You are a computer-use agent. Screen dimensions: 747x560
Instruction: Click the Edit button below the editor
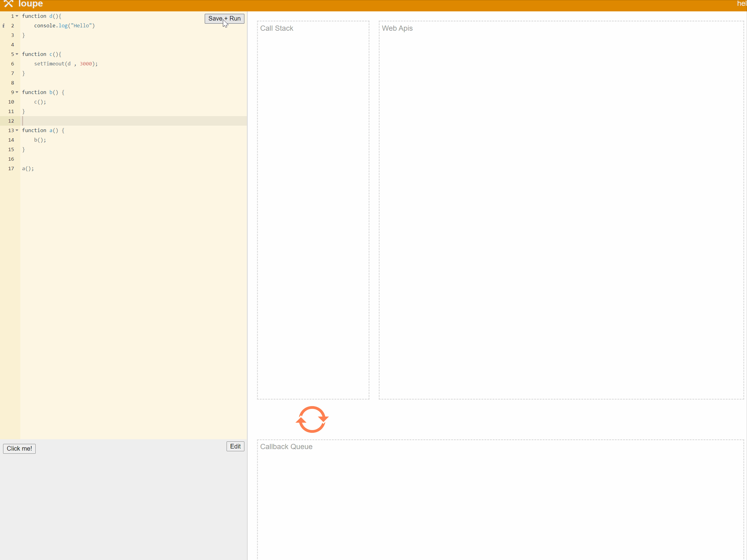(x=235, y=446)
